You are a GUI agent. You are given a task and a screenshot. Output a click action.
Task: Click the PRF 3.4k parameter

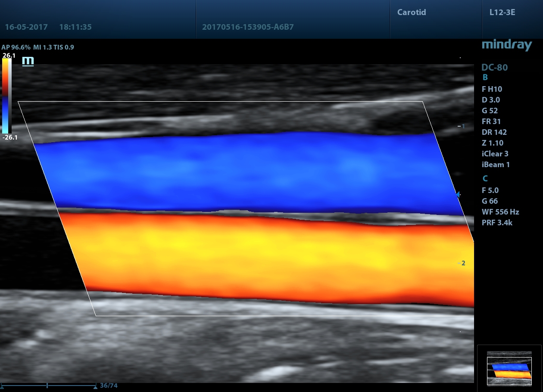pyautogui.click(x=497, y=223)
